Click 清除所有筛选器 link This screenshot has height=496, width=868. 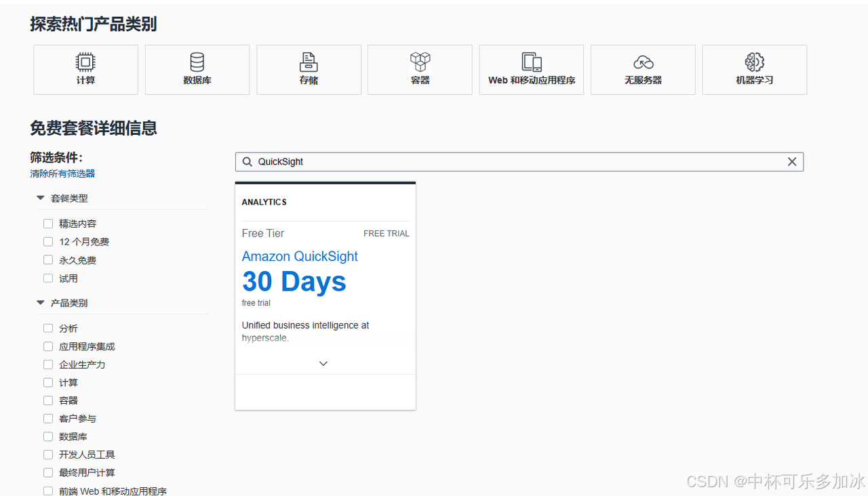[x=62, y=173]
